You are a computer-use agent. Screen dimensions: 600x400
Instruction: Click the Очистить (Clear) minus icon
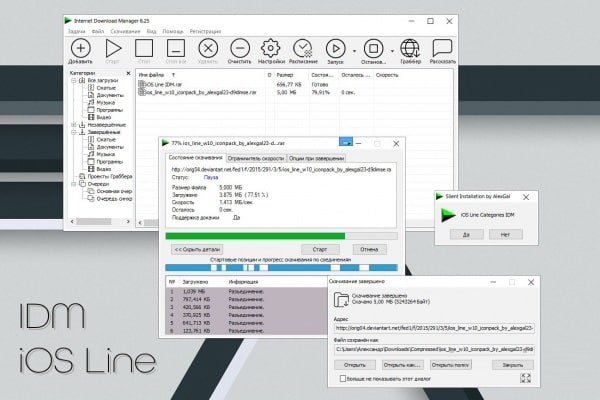(240, 49)
